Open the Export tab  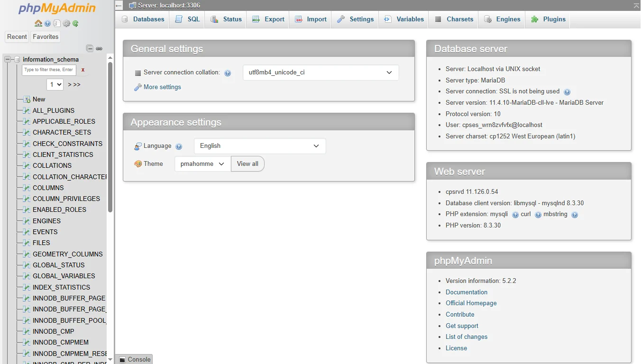[268, 19]
